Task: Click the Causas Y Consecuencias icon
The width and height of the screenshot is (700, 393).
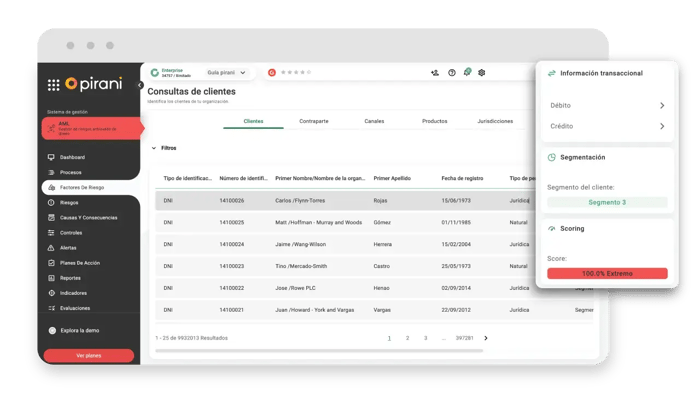Action: click(x=51, y=217)
